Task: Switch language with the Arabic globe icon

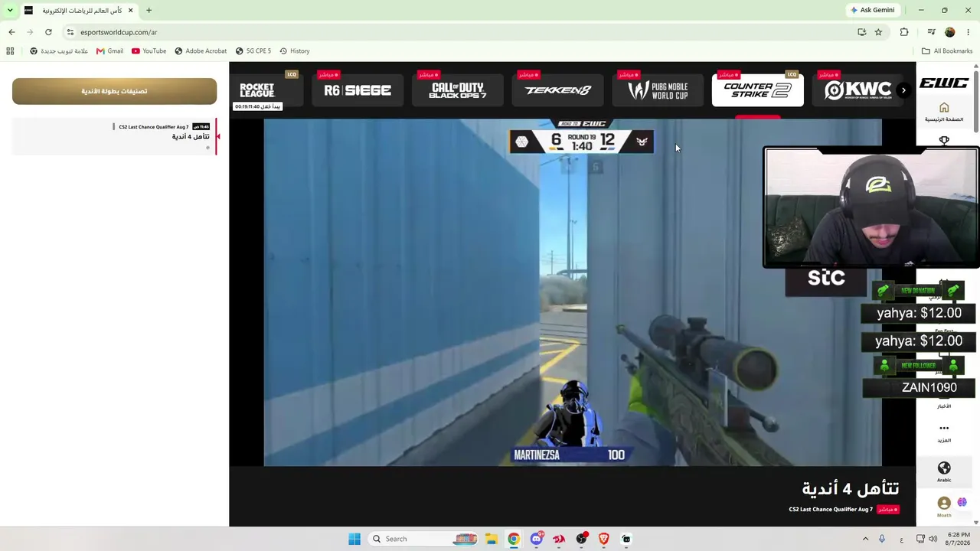Action: point(944,471)
